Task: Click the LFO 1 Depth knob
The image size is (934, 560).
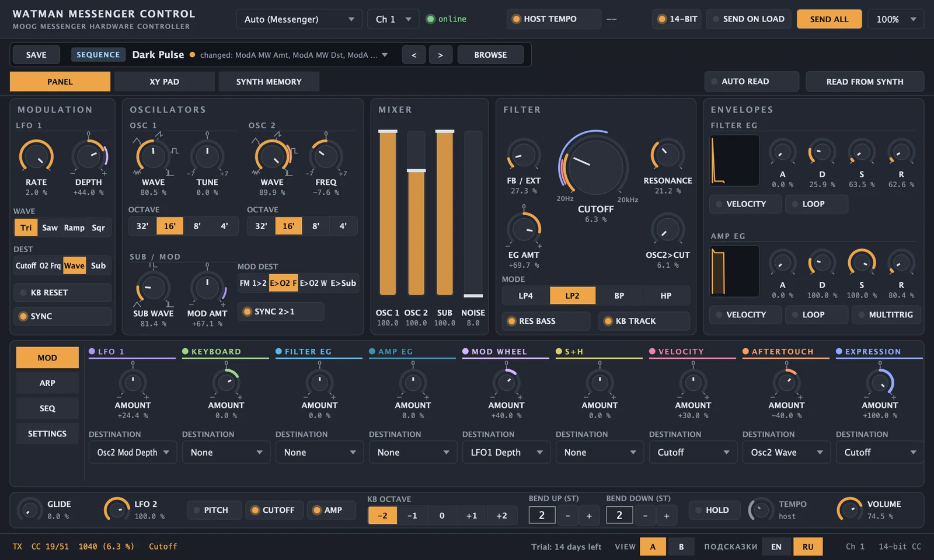Action: tap(89, 156)
